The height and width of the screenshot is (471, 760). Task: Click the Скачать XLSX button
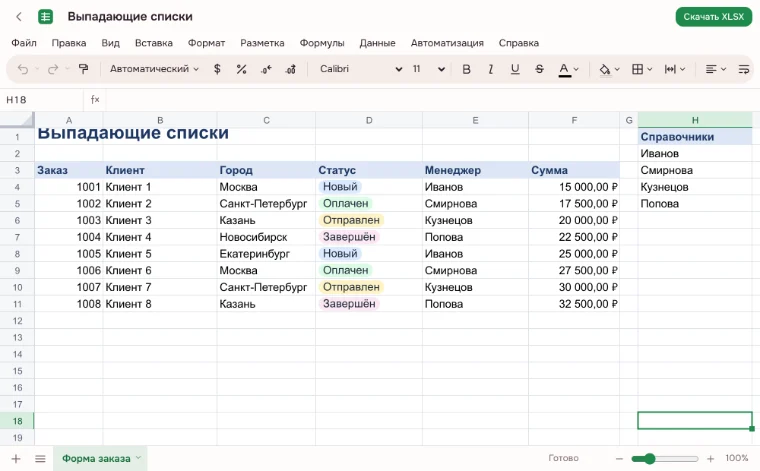[x=713, y=17]
